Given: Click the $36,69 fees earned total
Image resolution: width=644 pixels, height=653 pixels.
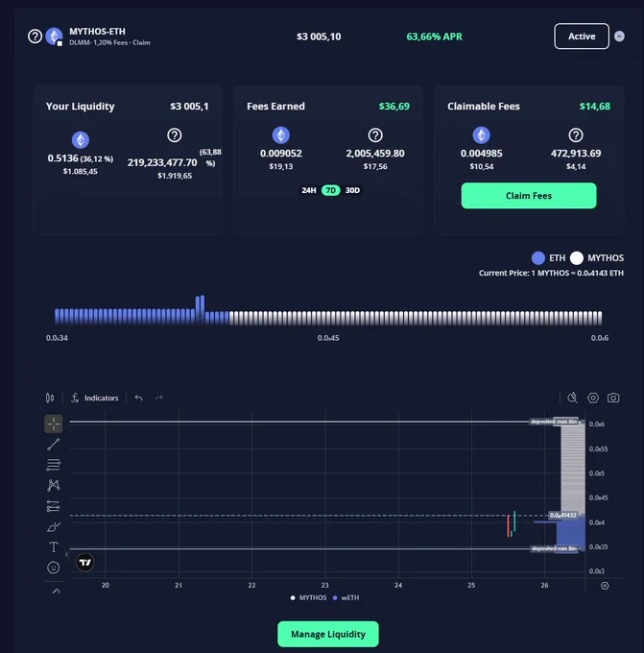Looking at the screenshot, I should pos(394,107).
